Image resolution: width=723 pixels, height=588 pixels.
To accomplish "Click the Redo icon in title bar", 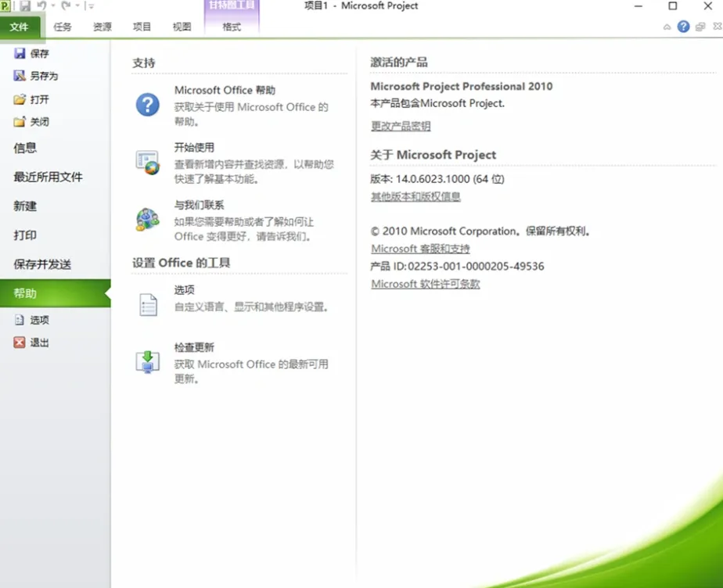I will pyautogui.click(x=66, y=5).
